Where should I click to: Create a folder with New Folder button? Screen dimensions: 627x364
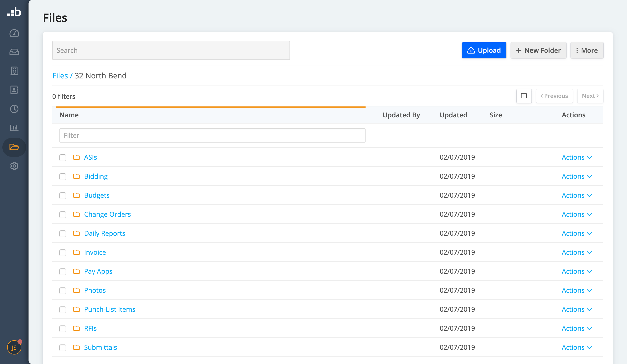pos(538,51)
